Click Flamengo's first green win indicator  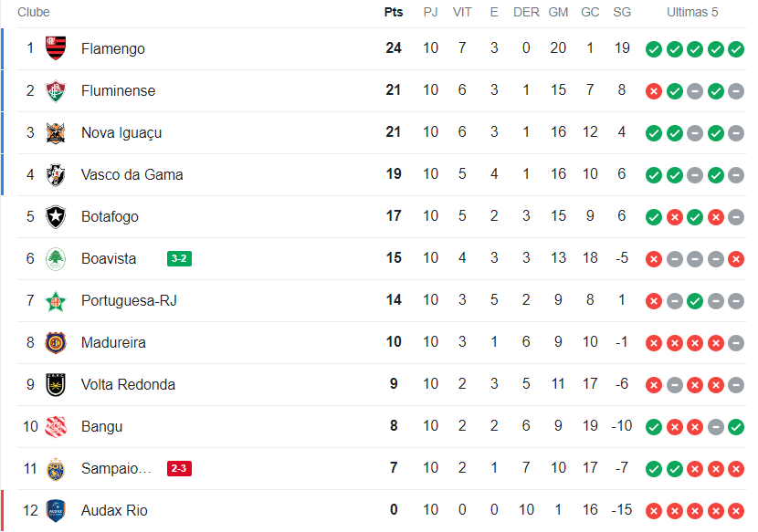[x=653, y=49]
